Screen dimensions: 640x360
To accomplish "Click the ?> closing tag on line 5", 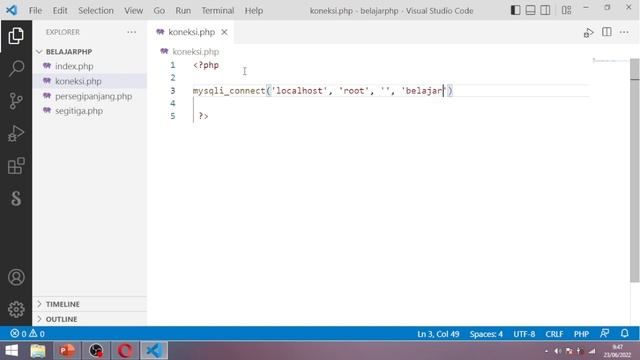I will click(203, 116).
